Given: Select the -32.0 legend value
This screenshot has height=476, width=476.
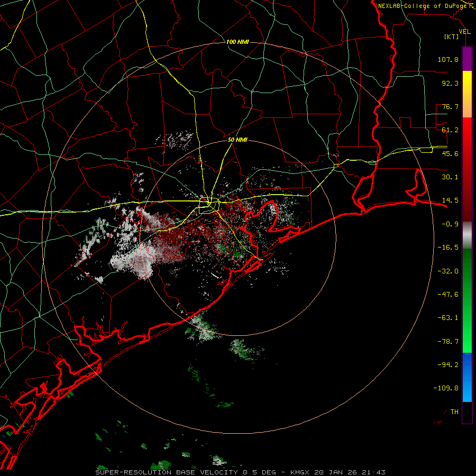Looking at the screenshot, I should coord(448,271).
